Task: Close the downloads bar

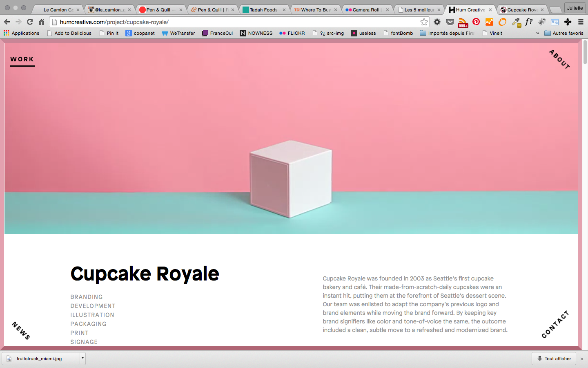Action: 582,359
